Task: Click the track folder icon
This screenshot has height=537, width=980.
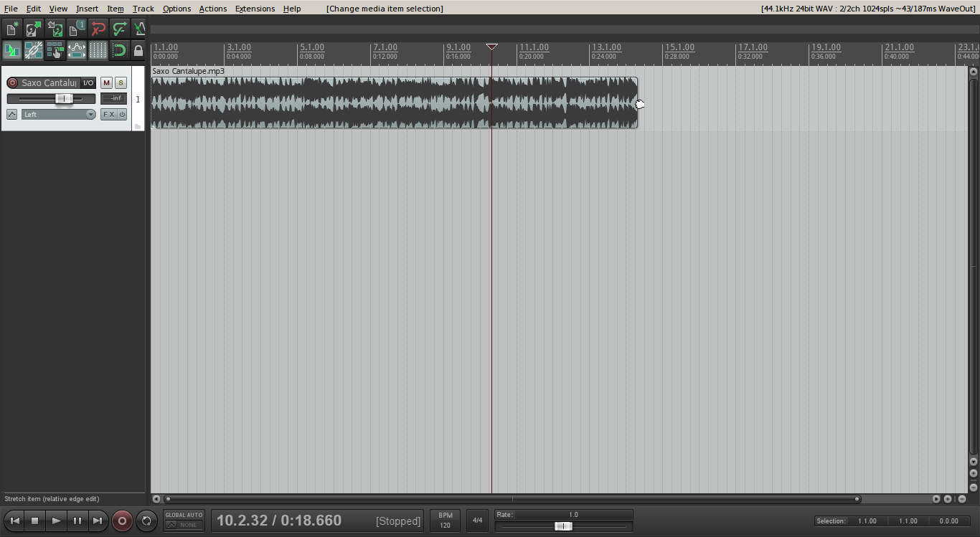Action: (138, 126)
